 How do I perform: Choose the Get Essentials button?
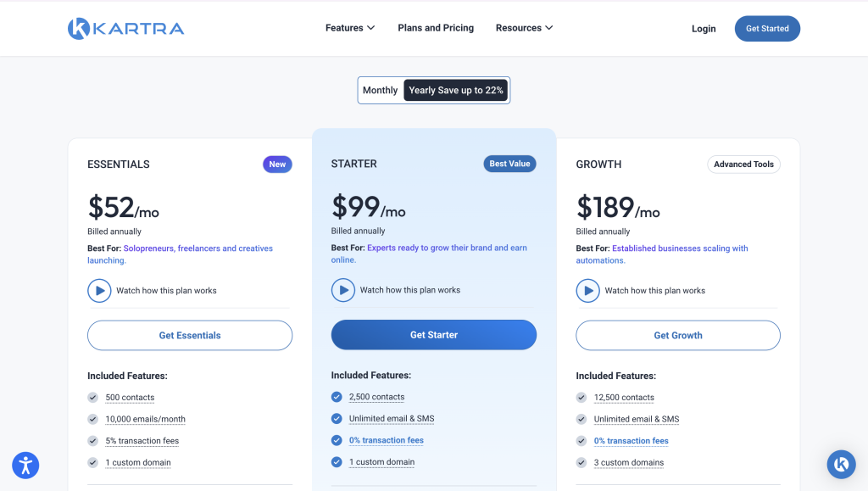tap(190, 336)
